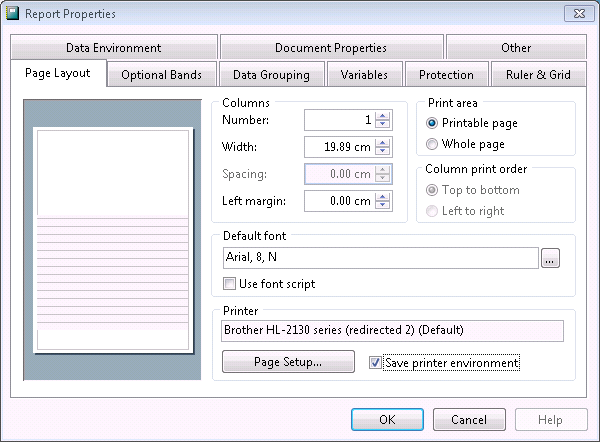Increase Left margin with up arrow
The width and height of the screenshot is (600, 442).
point(382,197)
